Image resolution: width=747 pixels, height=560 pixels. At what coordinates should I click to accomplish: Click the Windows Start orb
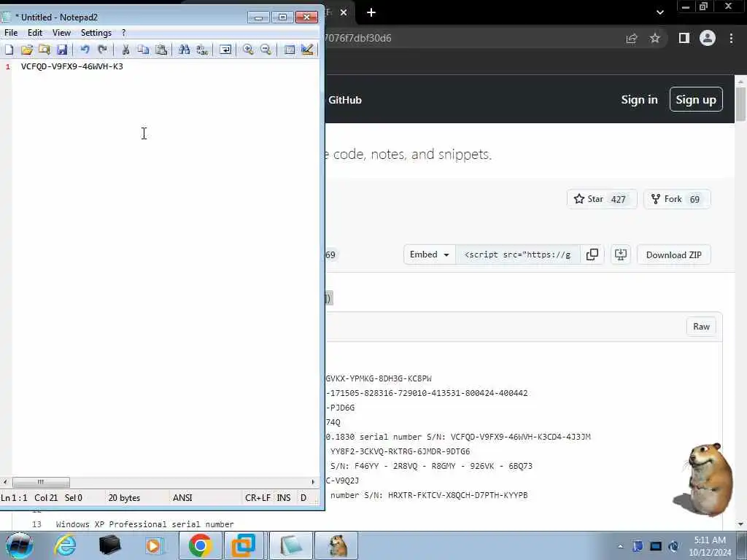(19, 545)
